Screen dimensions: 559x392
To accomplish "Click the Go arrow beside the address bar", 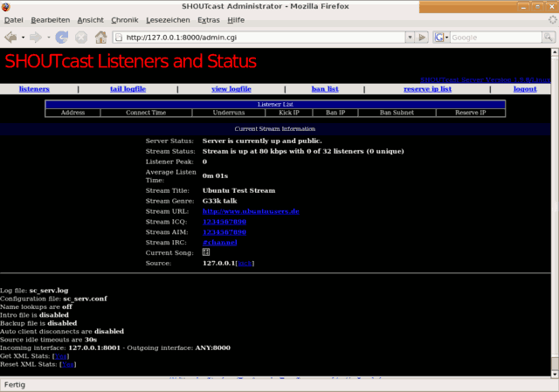I will [x=422, y=38].
